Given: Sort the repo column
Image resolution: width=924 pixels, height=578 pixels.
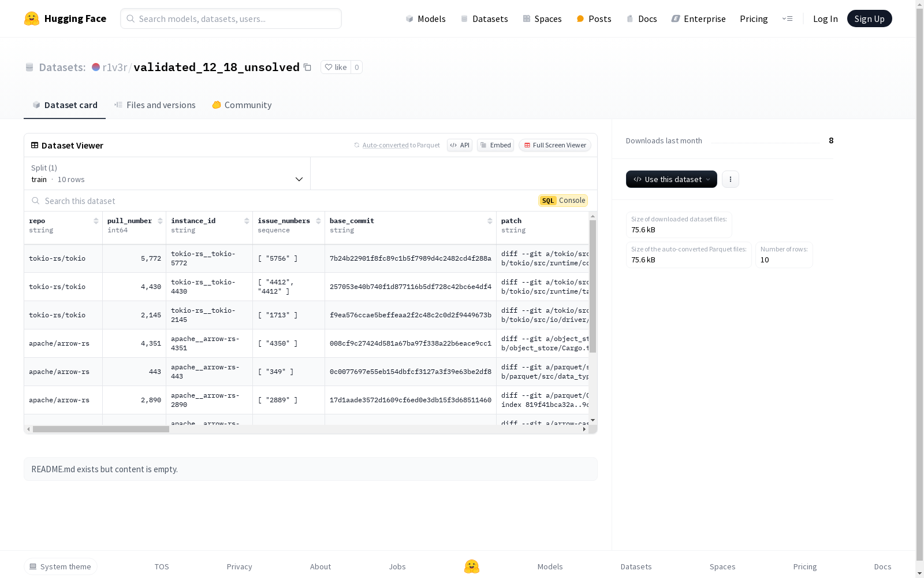Looking at the screenshot, I should pos(96,221).
